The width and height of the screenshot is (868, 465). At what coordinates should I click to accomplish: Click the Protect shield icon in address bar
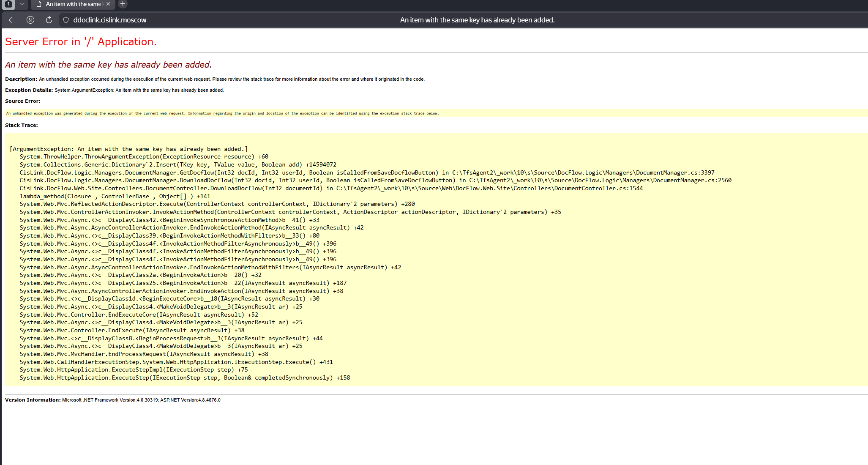tap(66, 20)
